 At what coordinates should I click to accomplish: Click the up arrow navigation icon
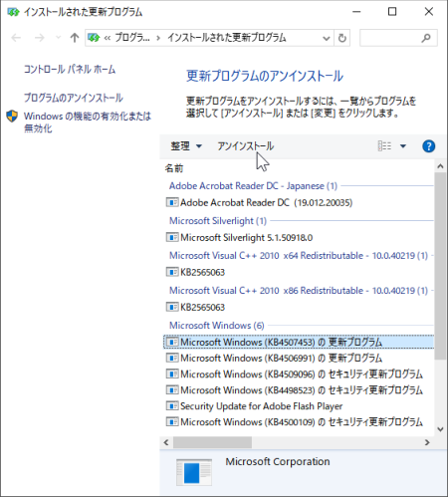(75, 38)
